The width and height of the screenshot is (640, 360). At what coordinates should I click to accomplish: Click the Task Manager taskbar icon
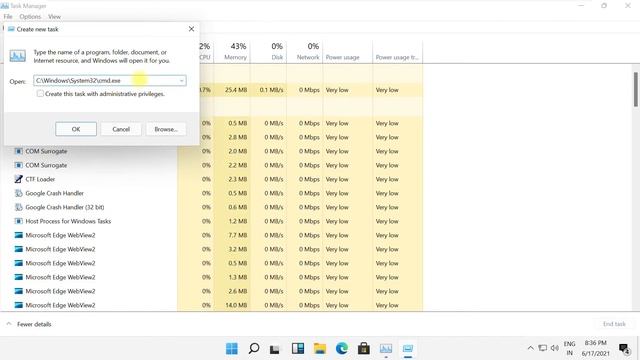tap(386, 349)
